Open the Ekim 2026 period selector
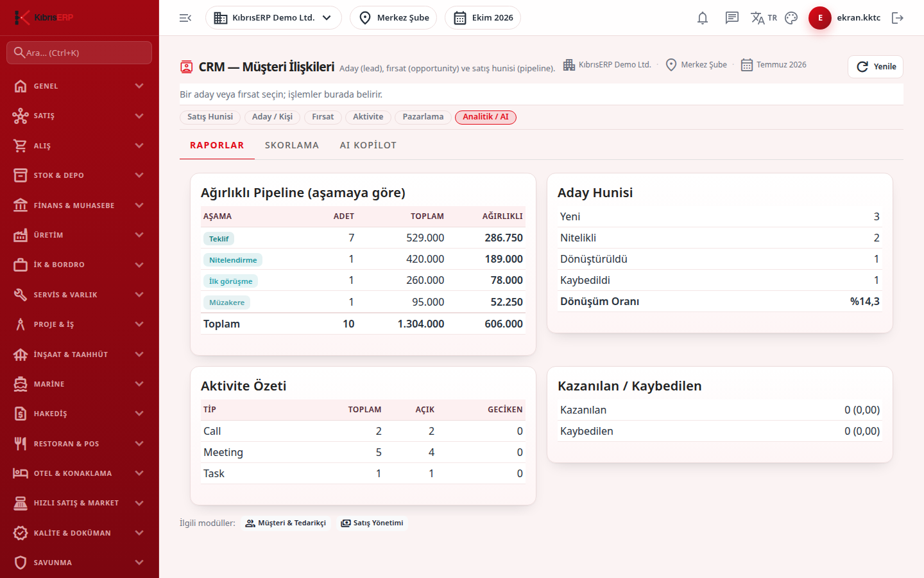The width and height of the screenshot is (924, 578). (483, 18)
